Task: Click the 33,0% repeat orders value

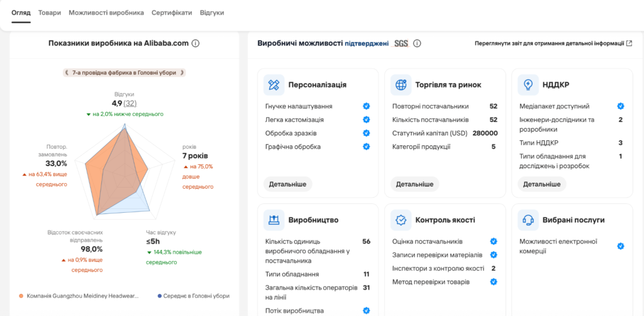Action: click(56, 164)
